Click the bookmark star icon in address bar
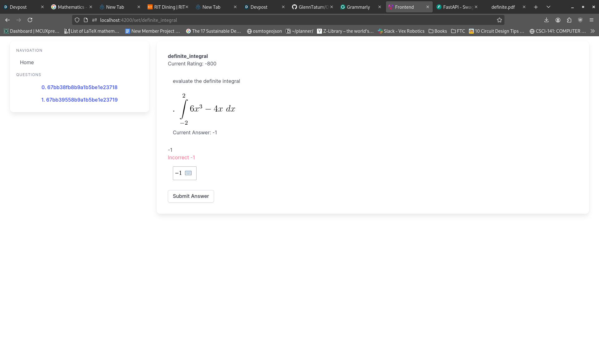Image resolution: width=599 pixels, height=364 pixels. click(x=499, y=20)
